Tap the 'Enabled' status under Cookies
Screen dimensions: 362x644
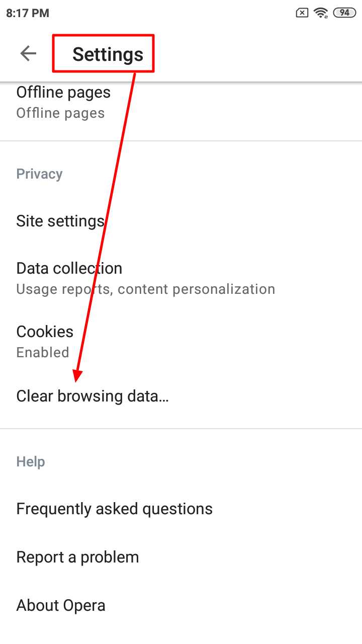43,353
